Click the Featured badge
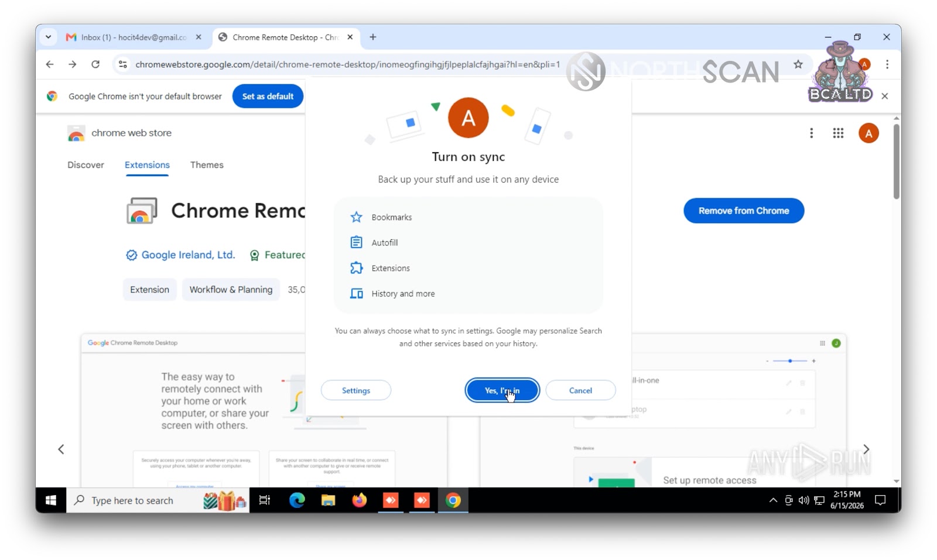Screen dimensions: 937x560 [277, 255]
